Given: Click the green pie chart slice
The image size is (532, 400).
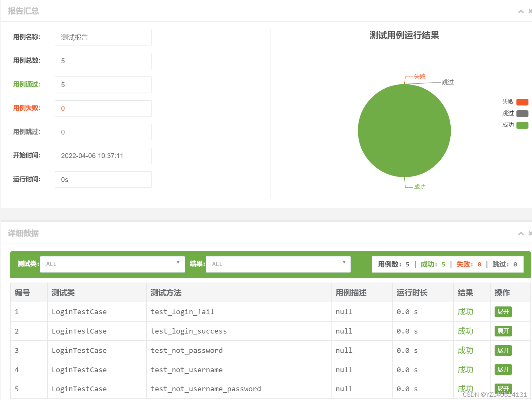Looking at the screenshot, I should [x=404, y=131].
